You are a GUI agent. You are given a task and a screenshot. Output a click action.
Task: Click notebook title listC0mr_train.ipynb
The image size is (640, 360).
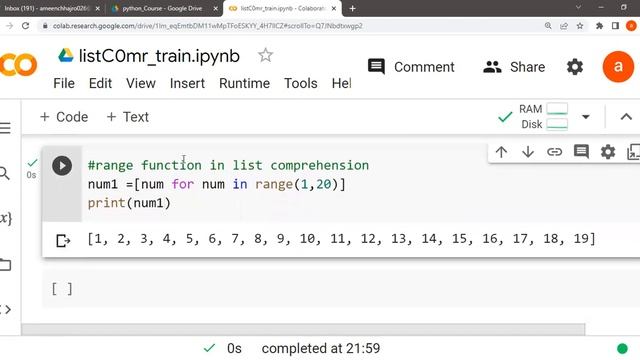click(159, 56)
